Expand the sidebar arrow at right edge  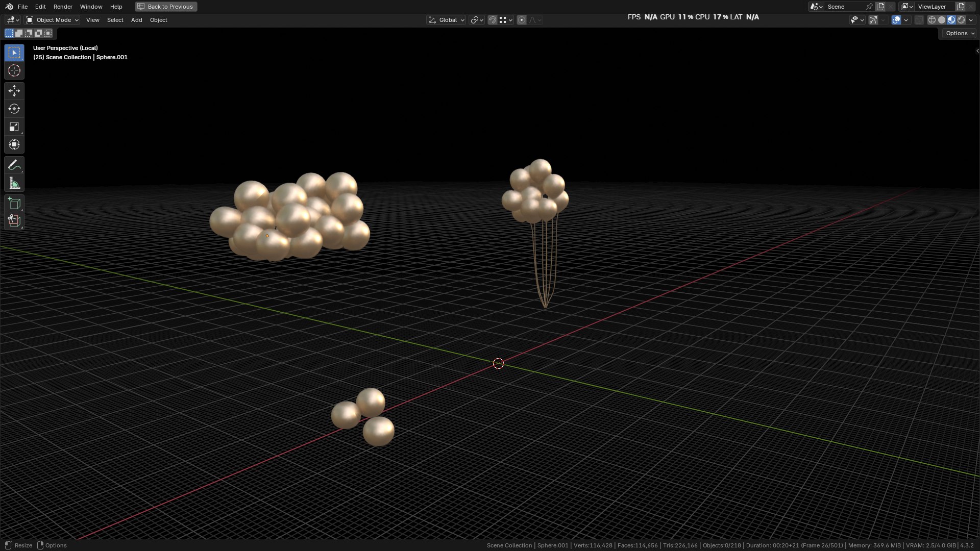pos(977,51)
